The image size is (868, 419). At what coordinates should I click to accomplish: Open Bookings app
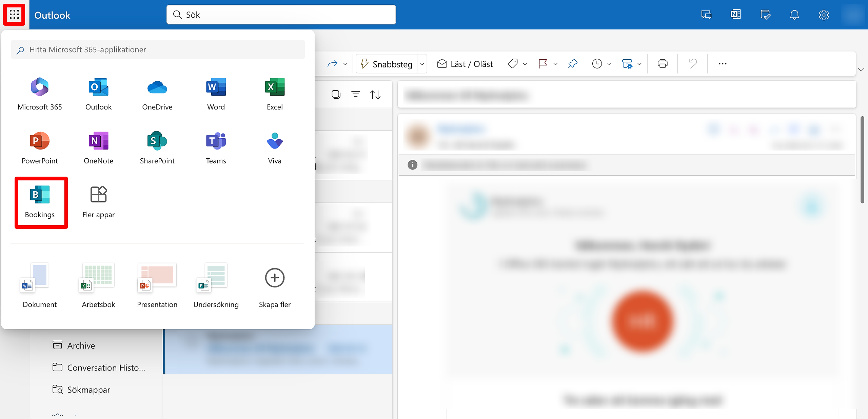coord(40,202)
